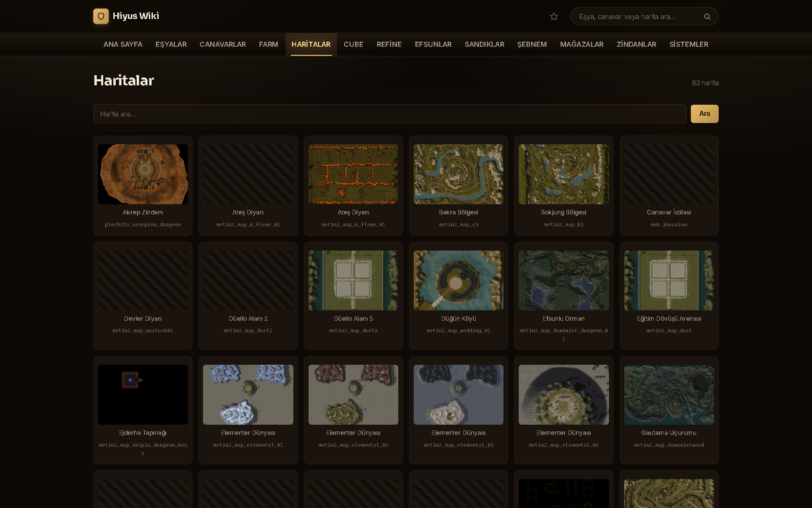Open the ANA SAYFA menu item
812x508 pixels.
(123, 44)
